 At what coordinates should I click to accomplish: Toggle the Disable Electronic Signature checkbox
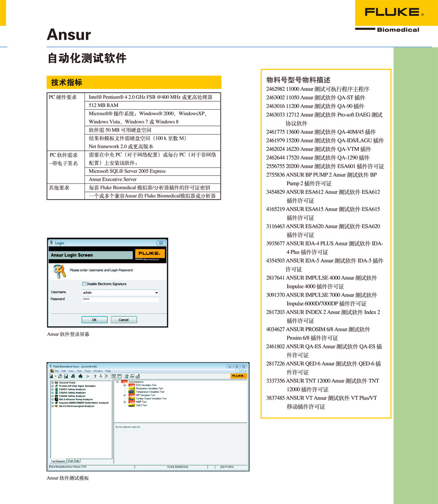[x=84, y=284]
